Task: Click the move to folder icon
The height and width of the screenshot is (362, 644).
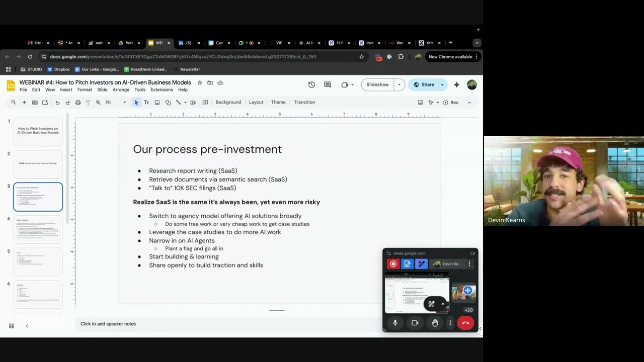Action: tap(210, 82)
